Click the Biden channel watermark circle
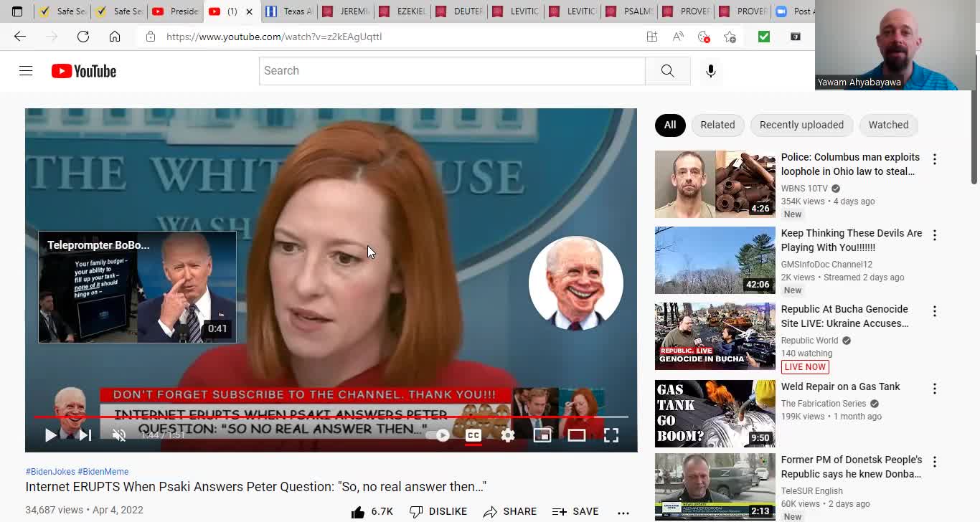 (576, 283)
